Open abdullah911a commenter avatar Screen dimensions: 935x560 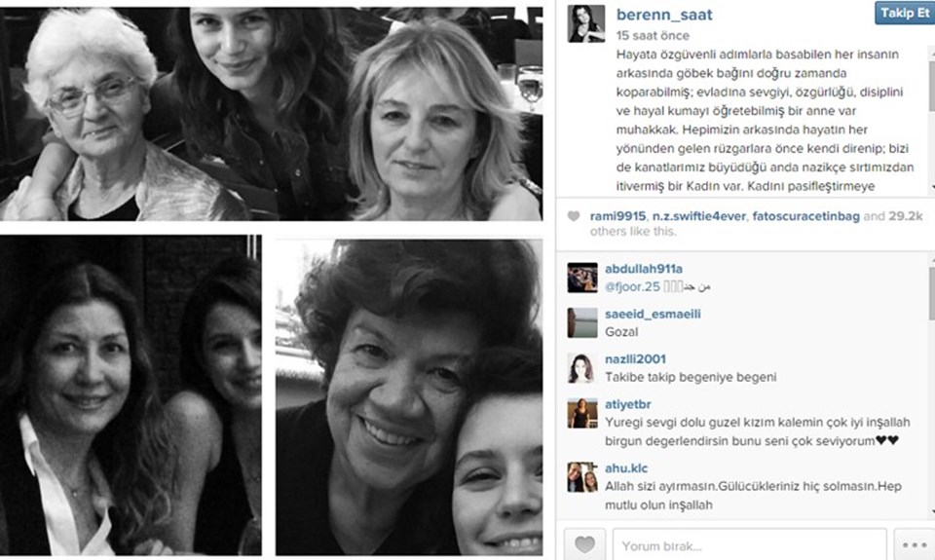[582, 278]
